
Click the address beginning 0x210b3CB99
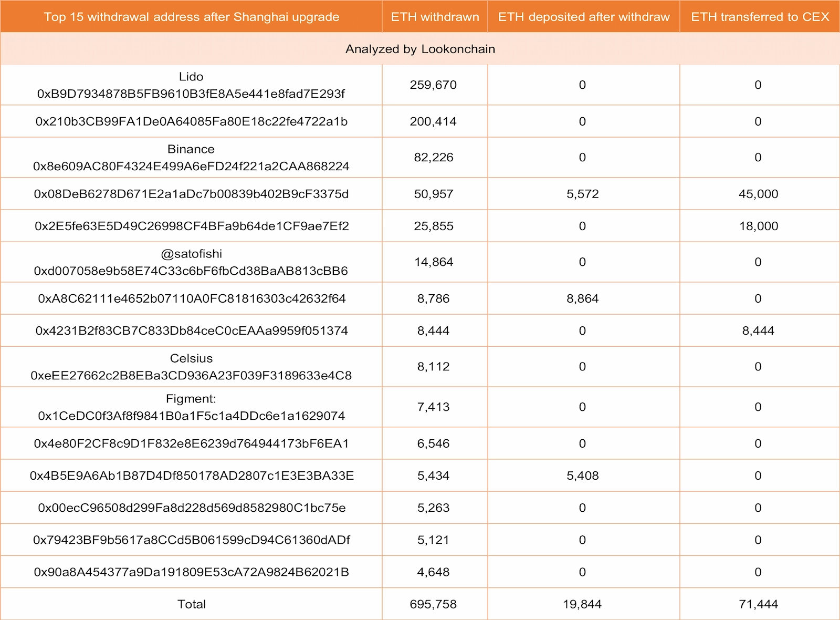coord(191,121)
